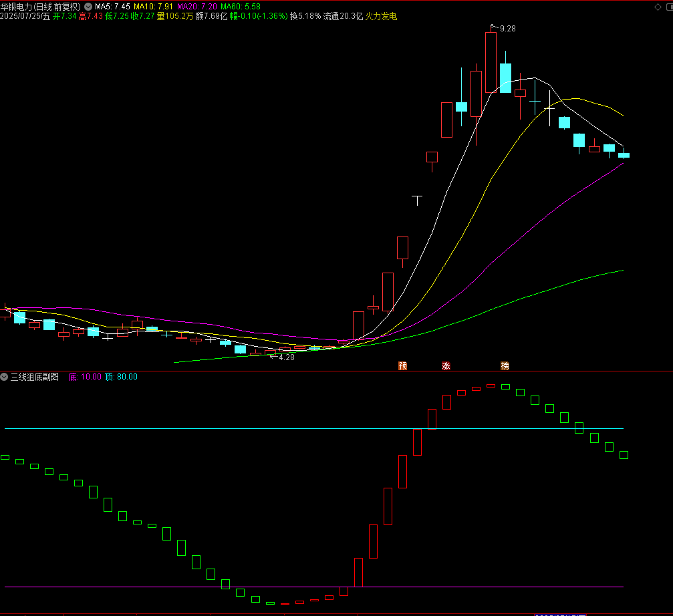
Task: Open the dropdown next to 华银电力 title
Action: [88, 7]
